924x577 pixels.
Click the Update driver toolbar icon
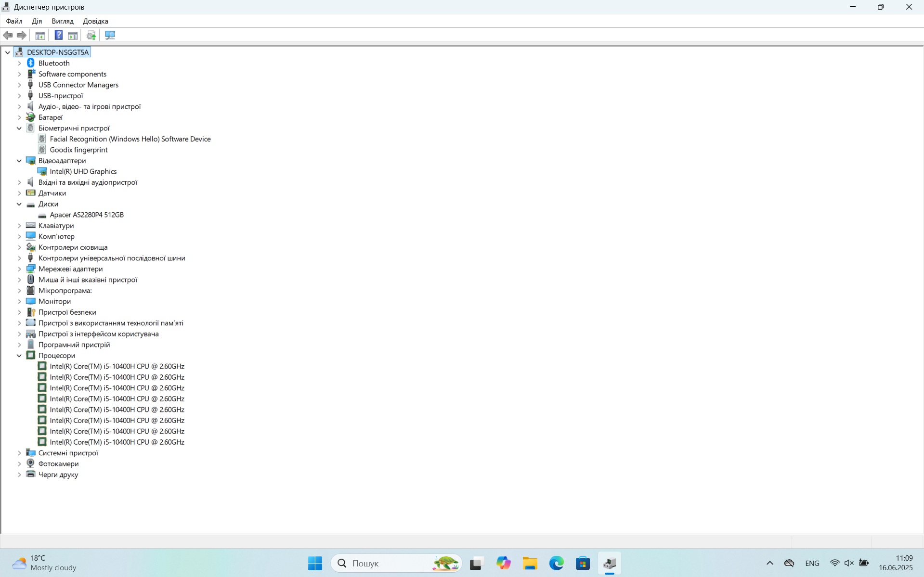click(x=91, y=35)
